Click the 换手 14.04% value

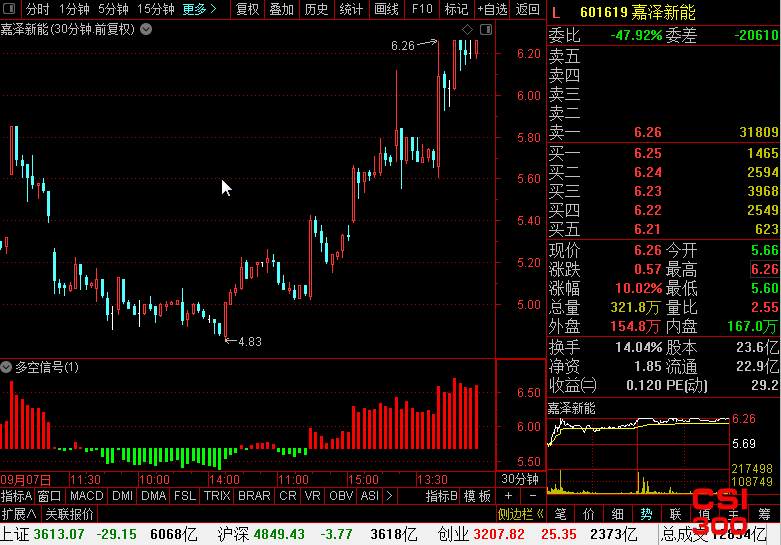[638, 347]
